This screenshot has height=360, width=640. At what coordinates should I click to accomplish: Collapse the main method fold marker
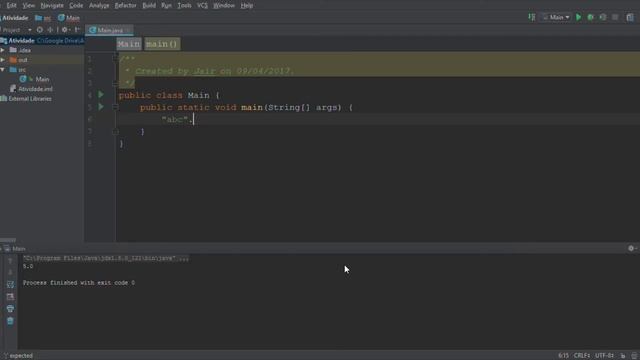(116, 107)
